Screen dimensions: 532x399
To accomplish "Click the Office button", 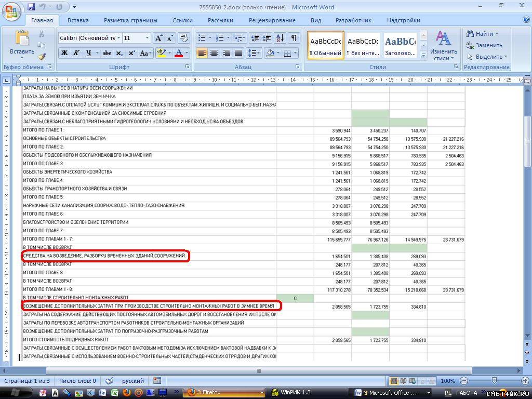I will click(x=11, y=10).
